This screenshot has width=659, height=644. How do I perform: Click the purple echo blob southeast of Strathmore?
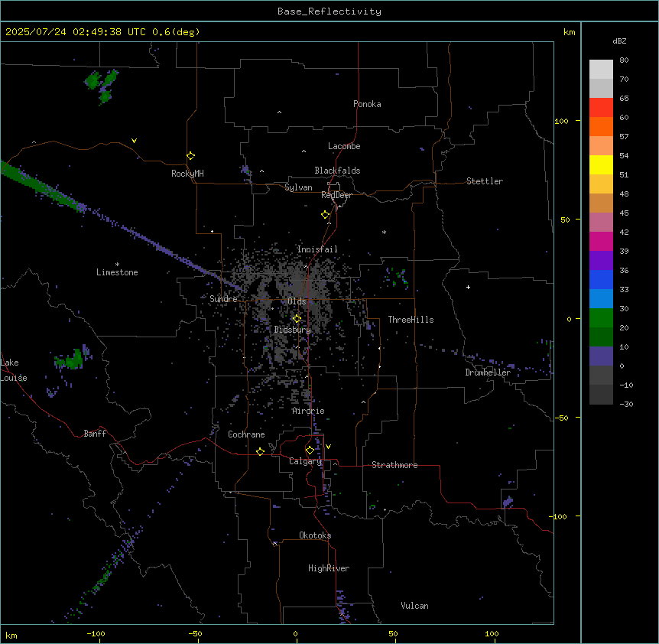click(508, 502)
